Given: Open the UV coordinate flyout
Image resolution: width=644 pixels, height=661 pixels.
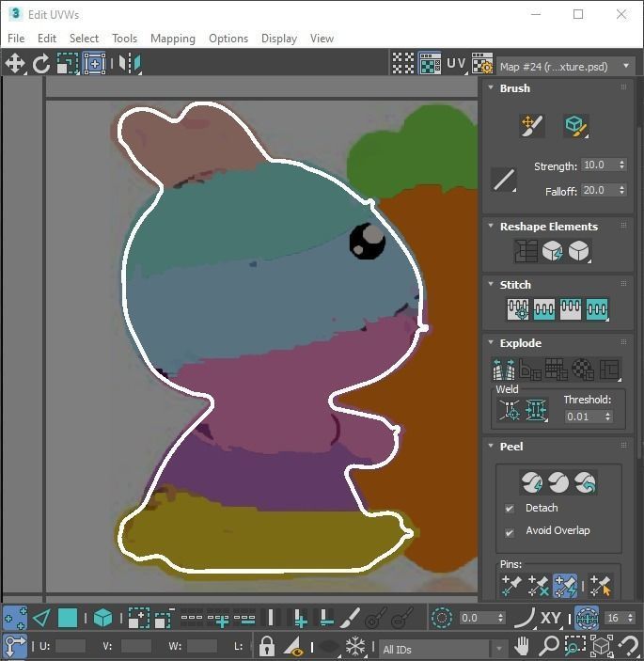Looking at the screenshot, I should 457,64.
